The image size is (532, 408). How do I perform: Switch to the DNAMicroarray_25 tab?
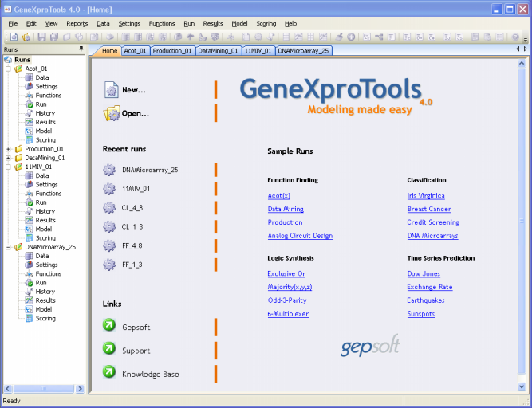click(x=303, y=51)
